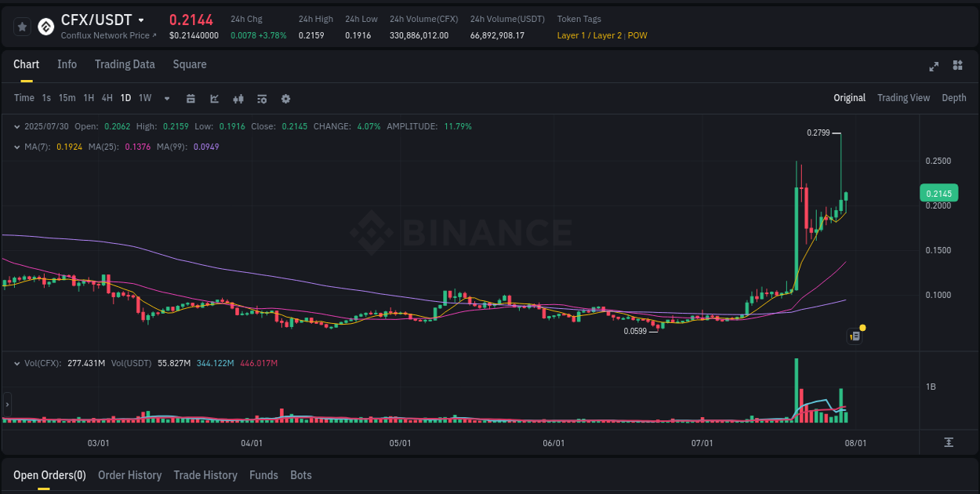
Task: Open the Order History tab
Action: point(129,475)
